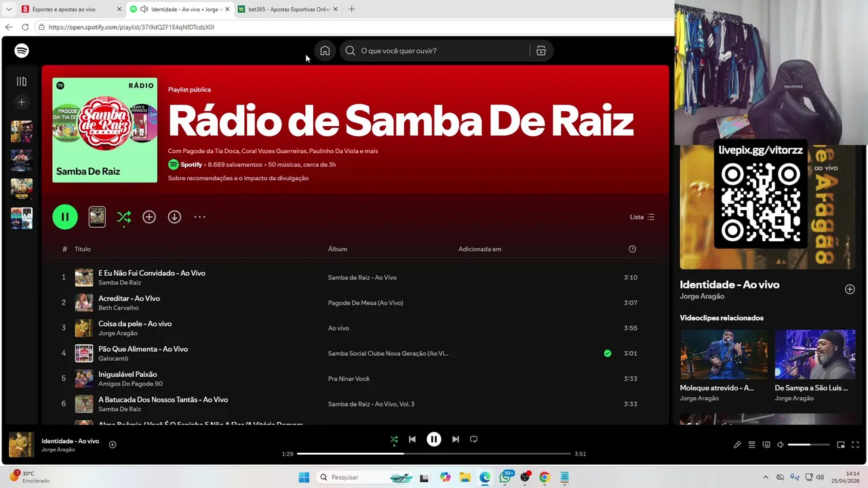
Task: Open 'De Sampa a São Luis' related video clip
Action: pyautogui.click(x=815, y=354)
